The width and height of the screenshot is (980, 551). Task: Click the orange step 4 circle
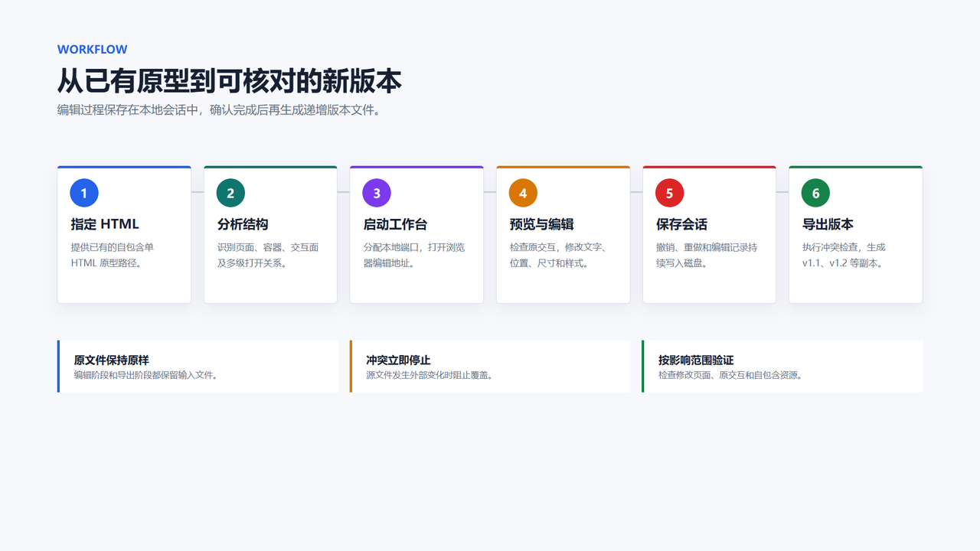(523, 193)
